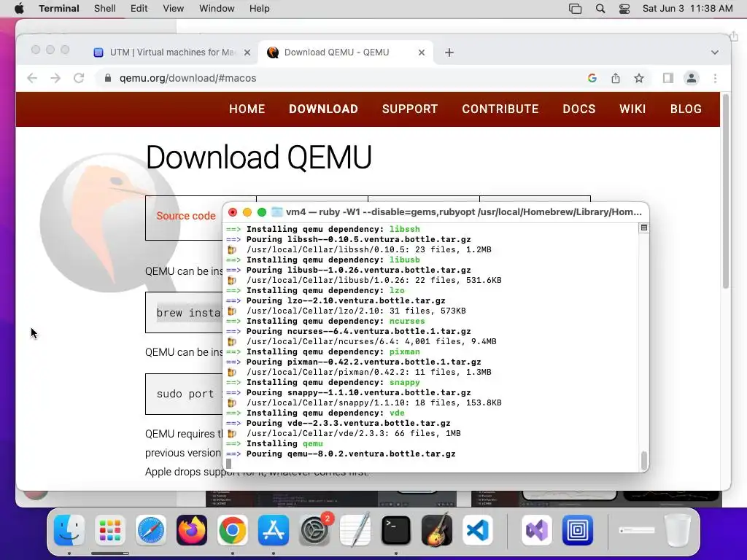Open System Settings from the Dock

tap(314, 530)
